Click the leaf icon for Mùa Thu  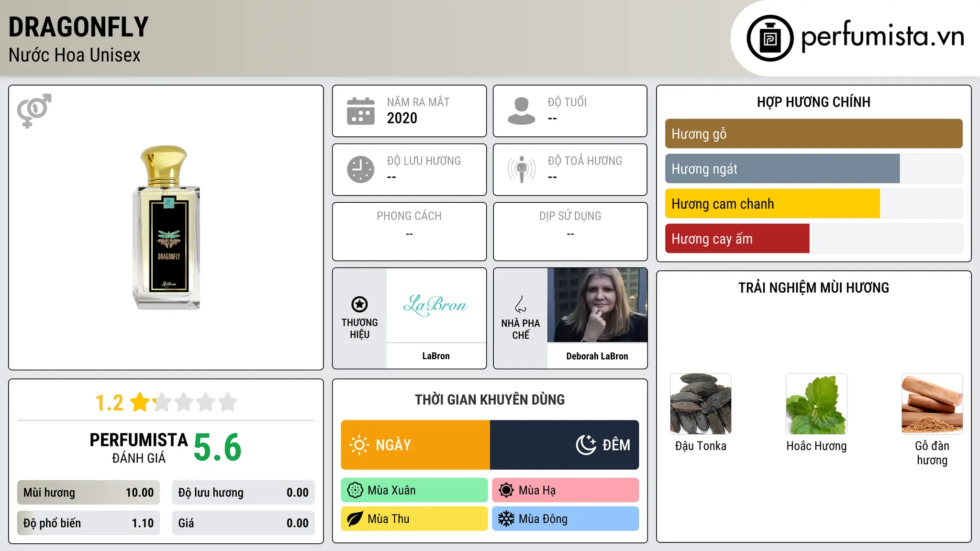[x=355, y=519]
